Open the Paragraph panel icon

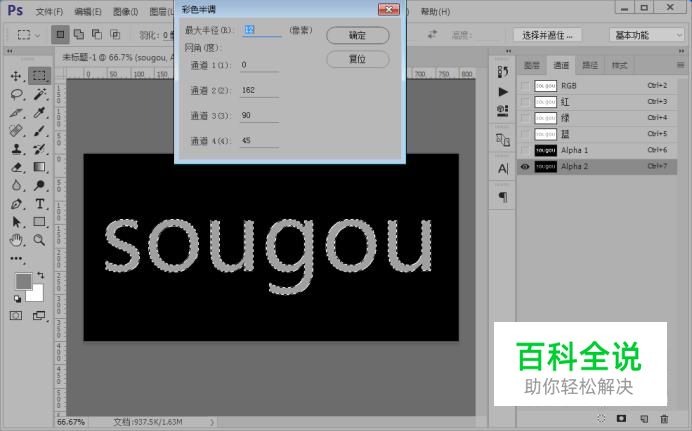point(503,197)
